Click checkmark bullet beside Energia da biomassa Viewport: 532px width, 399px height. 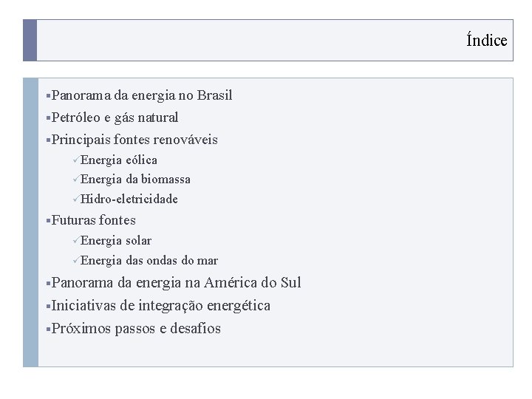pyautogui.click(x=76, y=179)
